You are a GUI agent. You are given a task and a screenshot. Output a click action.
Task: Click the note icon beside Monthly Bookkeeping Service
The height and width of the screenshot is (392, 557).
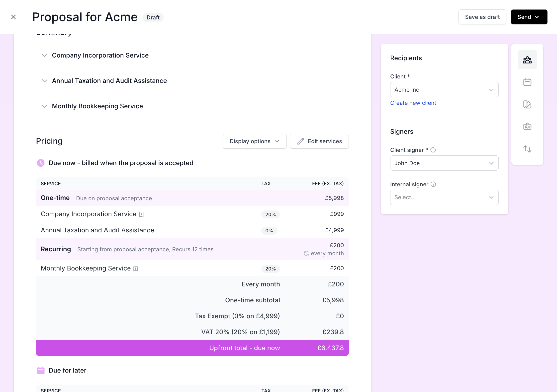(x=136, y=269)
